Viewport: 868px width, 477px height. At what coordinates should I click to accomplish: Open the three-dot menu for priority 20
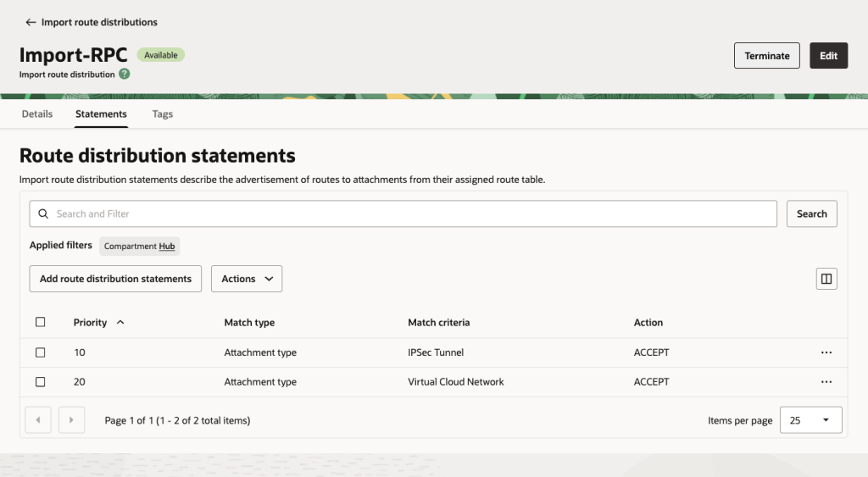(x=826, y=382)
